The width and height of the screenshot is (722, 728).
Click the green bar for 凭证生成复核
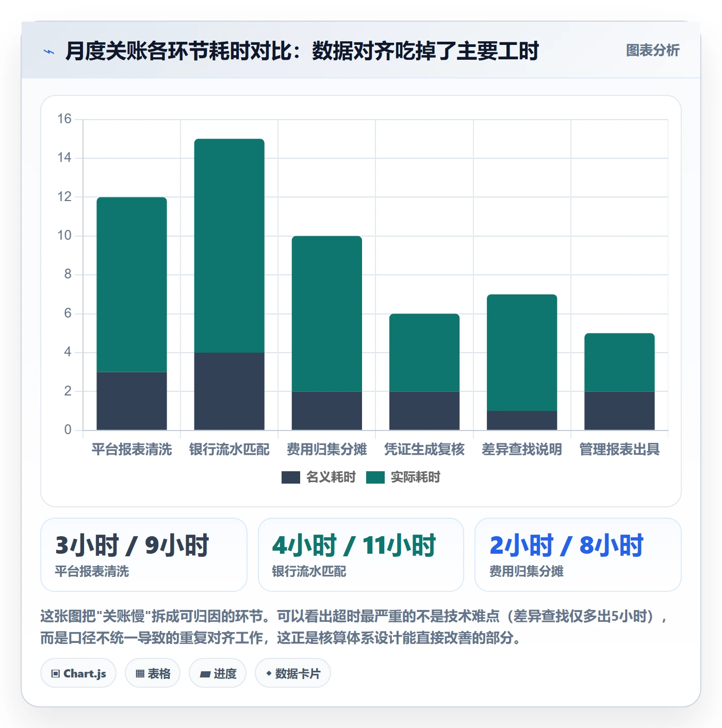click(x=424, y=353)
